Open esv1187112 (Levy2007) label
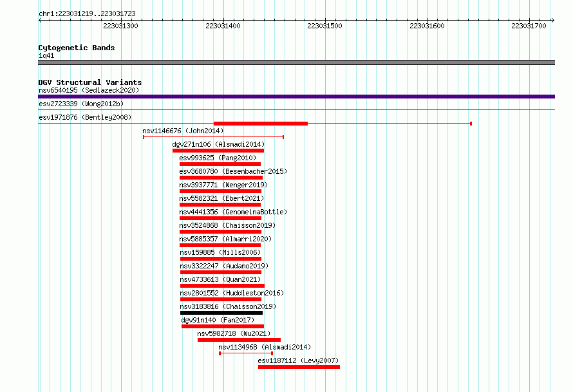 click(298, 360)
